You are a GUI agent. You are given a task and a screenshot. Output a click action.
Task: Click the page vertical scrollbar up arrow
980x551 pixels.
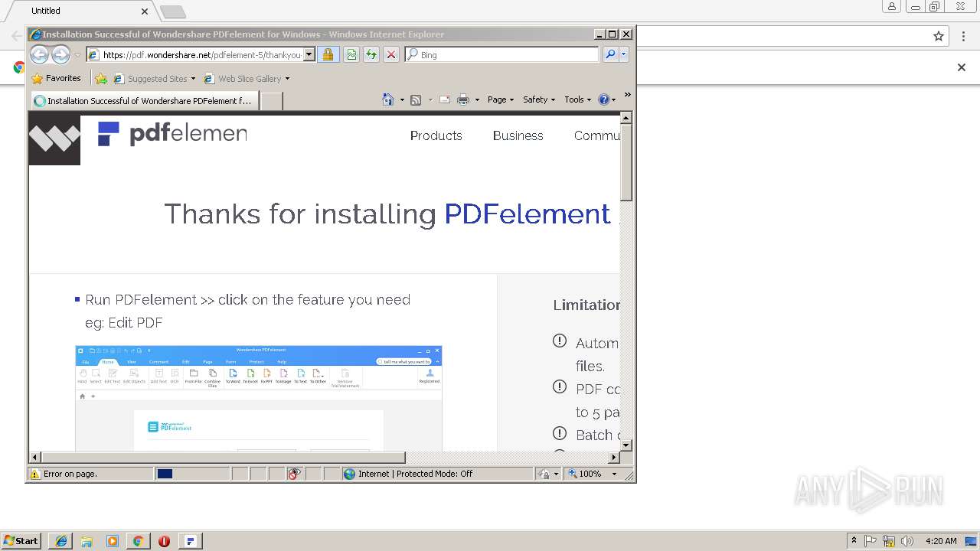tap(626, 118)
